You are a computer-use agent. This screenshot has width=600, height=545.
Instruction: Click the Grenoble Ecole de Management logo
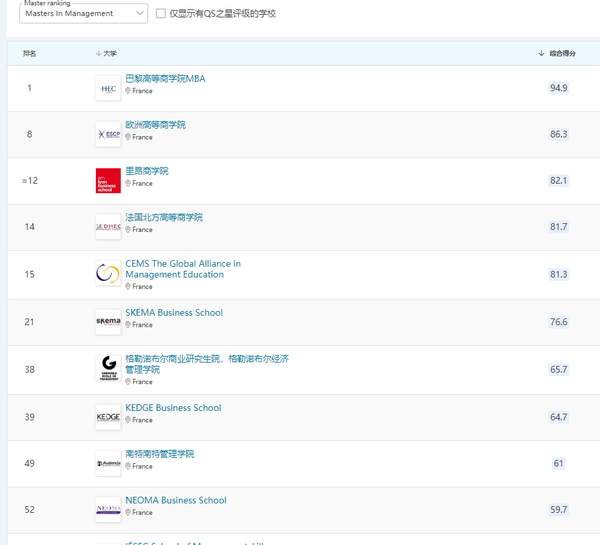(x=108, y=369)
